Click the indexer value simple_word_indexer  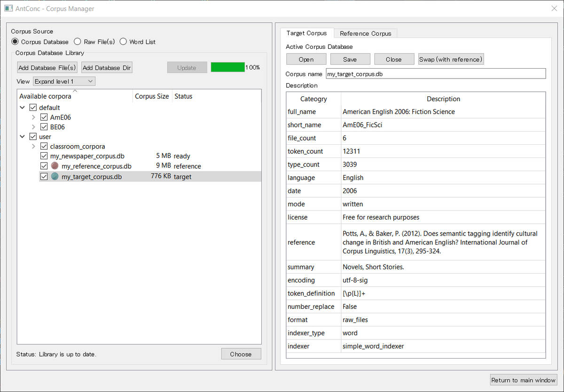(x=373, y=346)
